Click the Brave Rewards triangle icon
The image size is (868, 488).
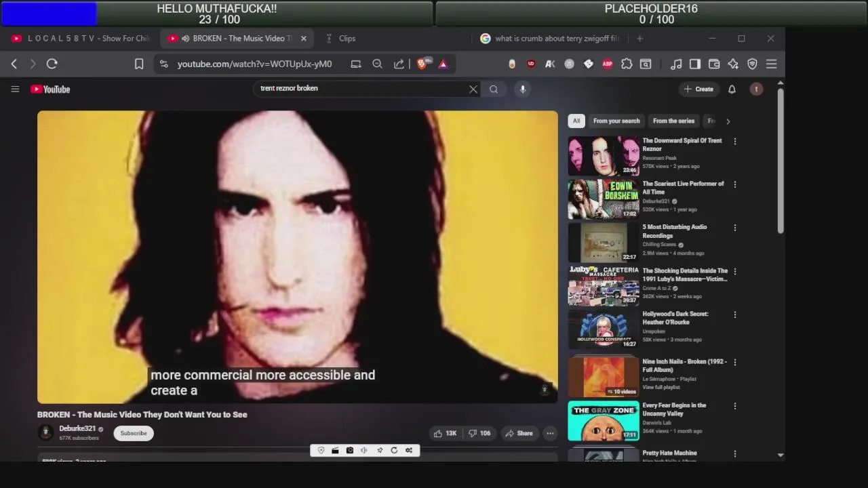443,64
